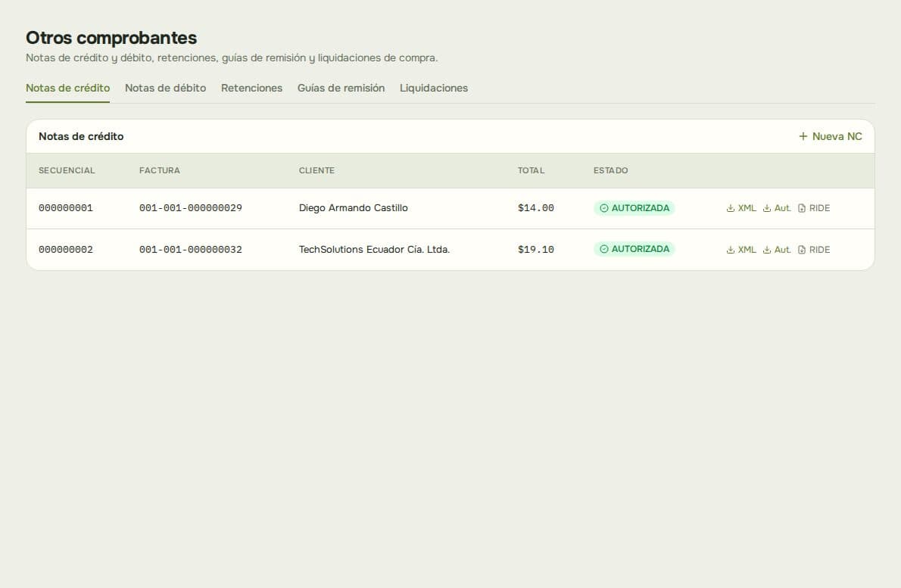The height and width of the screenshot is (588, 901).
Task: Select secuencial 000000001
Action: [x=66, y=208]
